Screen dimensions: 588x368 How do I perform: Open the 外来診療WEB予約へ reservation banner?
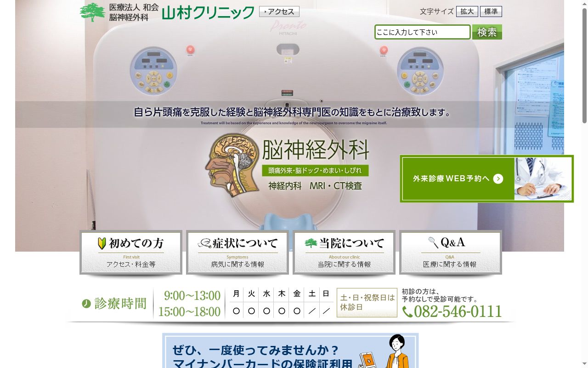click(487, 179)
